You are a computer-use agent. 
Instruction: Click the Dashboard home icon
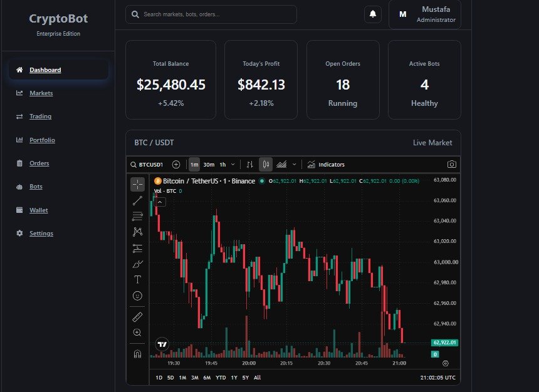pos(19,70)
